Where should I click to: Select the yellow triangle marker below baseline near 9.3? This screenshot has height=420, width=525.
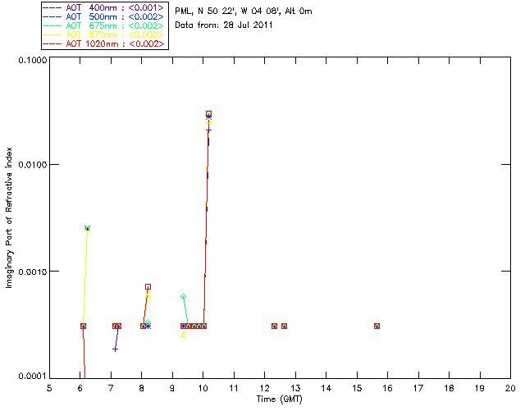pos(184,334)
